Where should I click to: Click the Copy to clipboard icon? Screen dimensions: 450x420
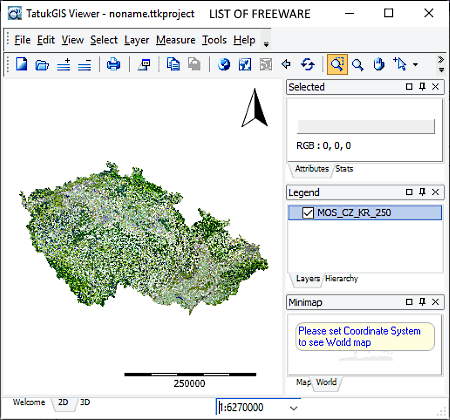pyautogui.click(x=173, y=64)
